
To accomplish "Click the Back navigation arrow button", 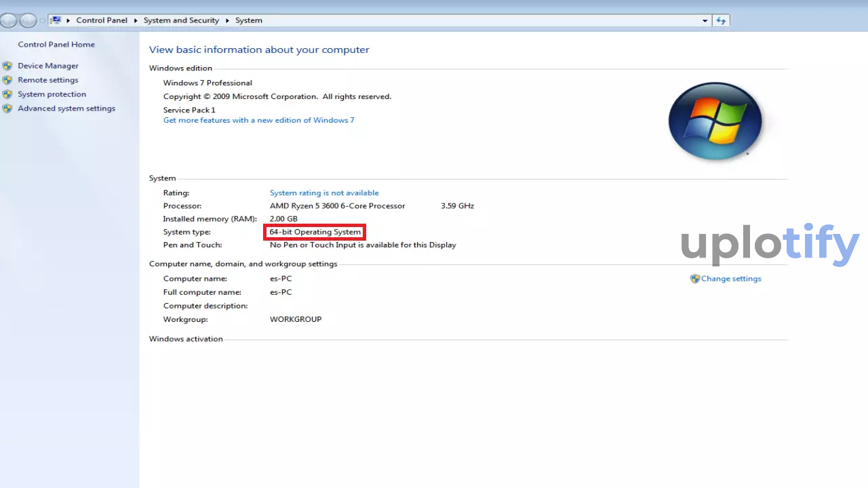I will tap(9, 20).
